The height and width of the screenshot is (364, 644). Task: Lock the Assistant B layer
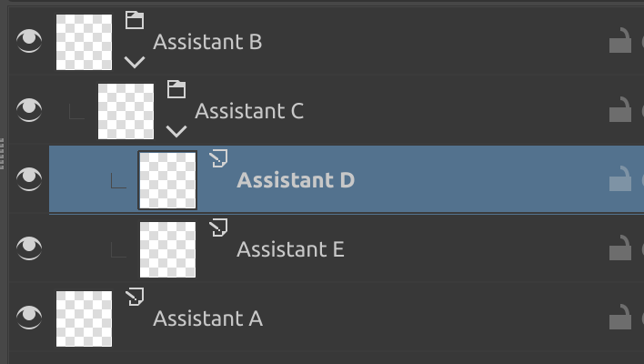[x=619, y=42]
